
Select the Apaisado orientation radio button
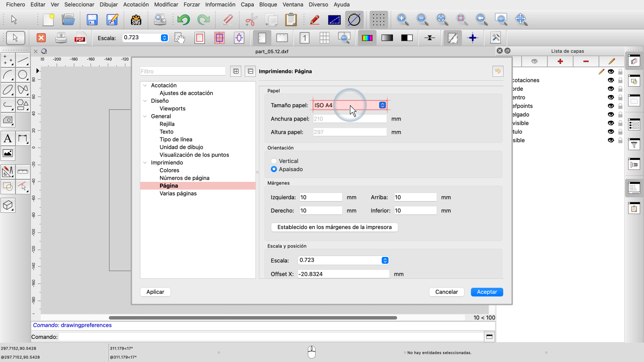point(274,169)
